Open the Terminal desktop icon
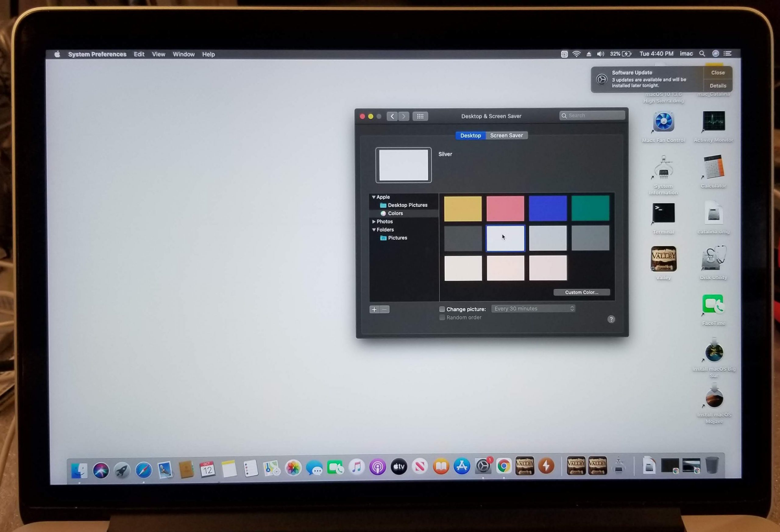Viewport: 780px width, 532px height. (663, 213)
